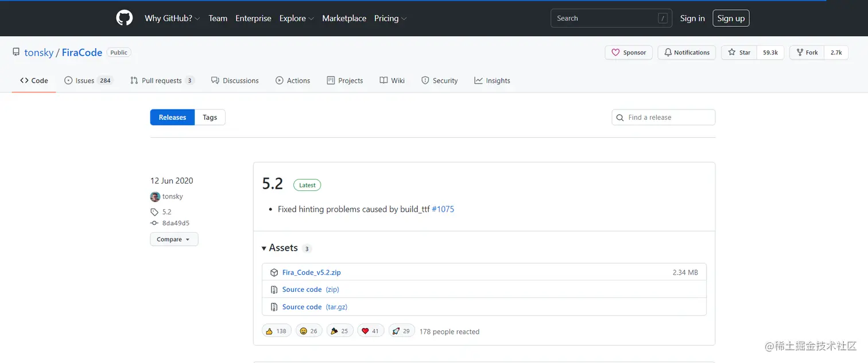The image size is (868, 363).
Task: Click the smile reaction 26
Action: (x=308, y=331)
